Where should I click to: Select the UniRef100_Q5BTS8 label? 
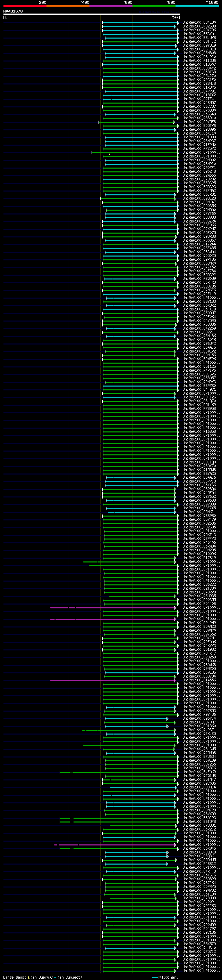tap(199, 72)
